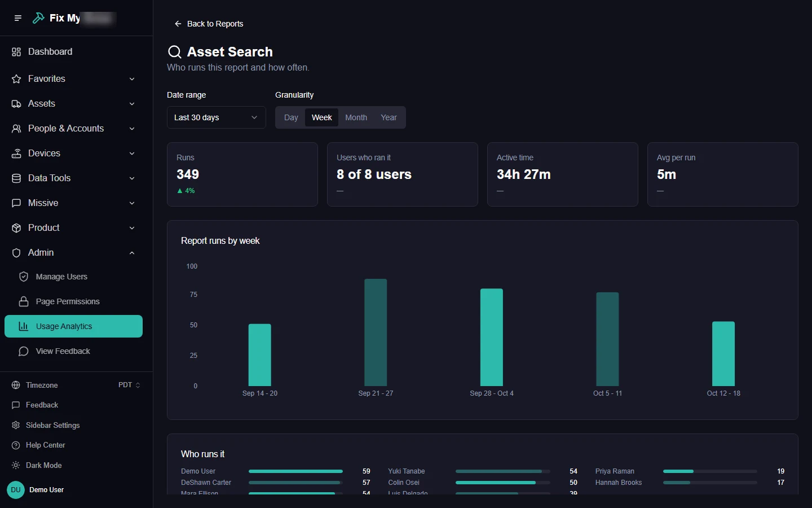Click the Runs 349 stat card
The height and width of the screenshot is (508, 812).
(x=242, y=174)
